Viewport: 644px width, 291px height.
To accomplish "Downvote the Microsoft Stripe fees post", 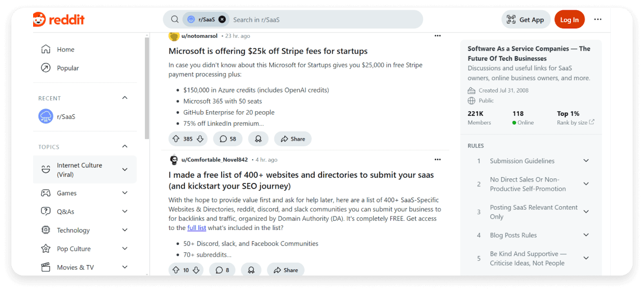I will click(200, 139).
